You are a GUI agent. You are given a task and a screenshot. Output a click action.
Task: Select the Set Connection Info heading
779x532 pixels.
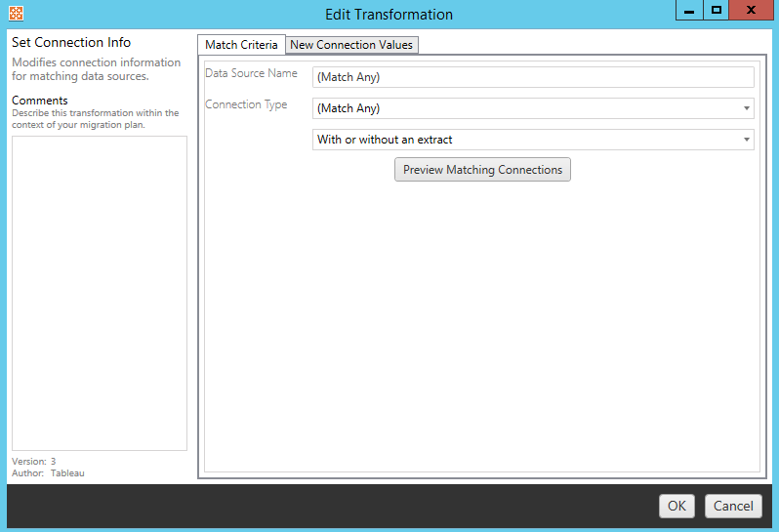pyautogui.click(x=71, y=43)
